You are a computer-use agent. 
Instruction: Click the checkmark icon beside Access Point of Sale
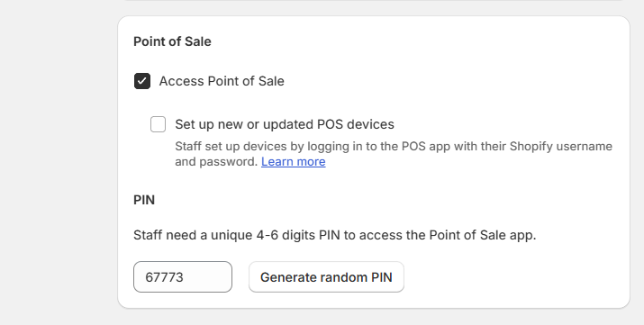[x=142, y=81]
